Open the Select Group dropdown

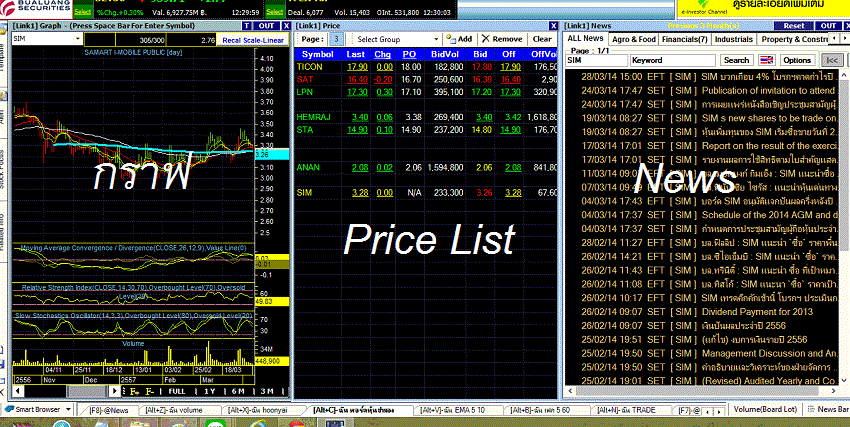(436, 40)
